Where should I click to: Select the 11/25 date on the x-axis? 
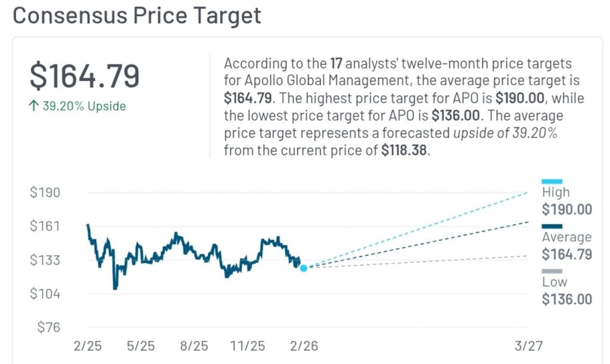[248, 346]
